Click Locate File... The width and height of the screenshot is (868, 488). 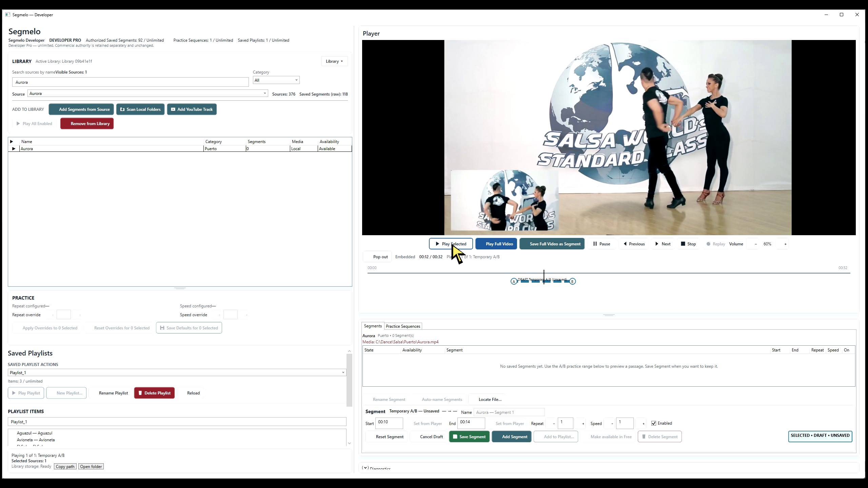[487, 399]
